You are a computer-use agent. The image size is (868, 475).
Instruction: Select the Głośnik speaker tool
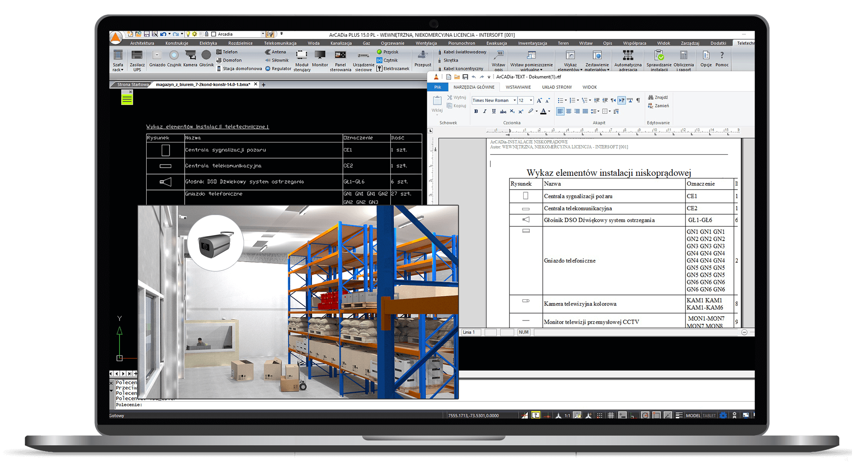(x=206, y=56)
